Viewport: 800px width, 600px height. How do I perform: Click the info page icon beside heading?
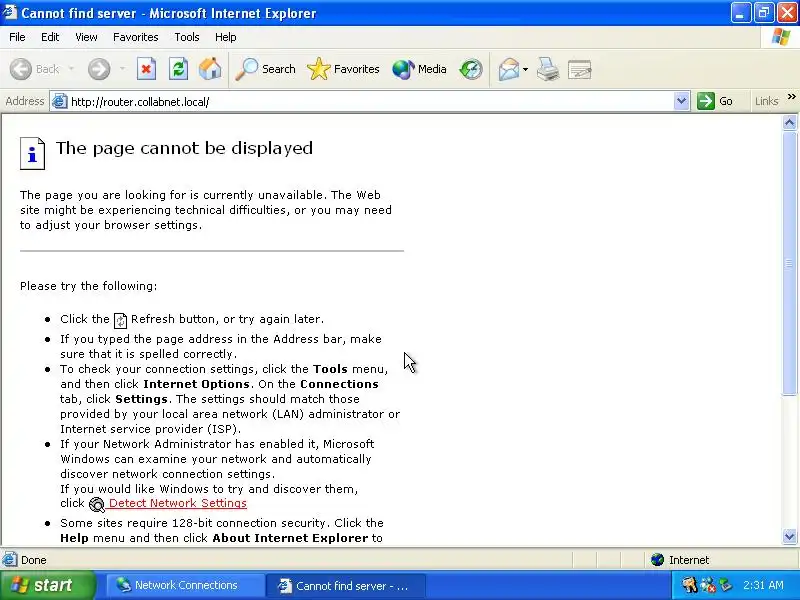click(x=32, y=153)
